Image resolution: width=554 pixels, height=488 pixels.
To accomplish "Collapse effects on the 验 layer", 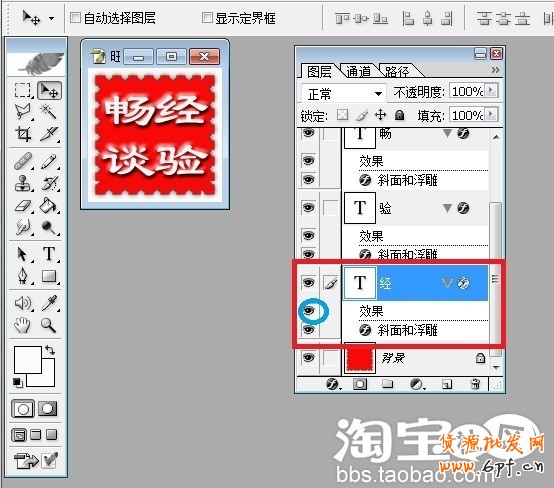I will (447, 208).
